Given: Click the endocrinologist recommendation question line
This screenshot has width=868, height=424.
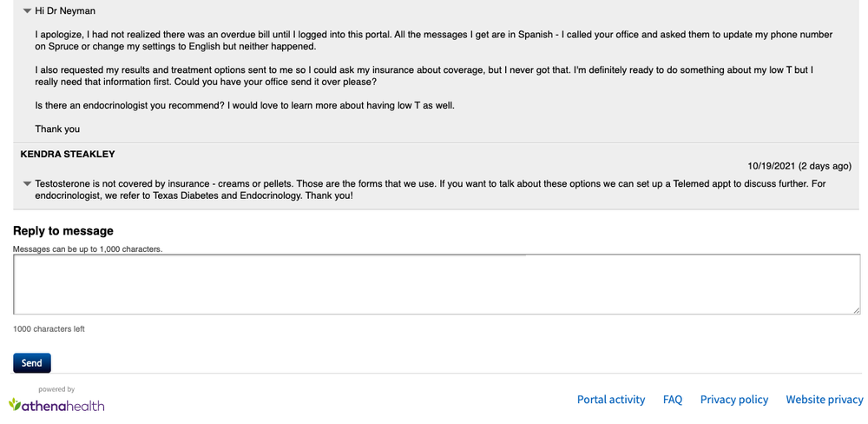Looking at the screenshot, I should click(245, 105).
